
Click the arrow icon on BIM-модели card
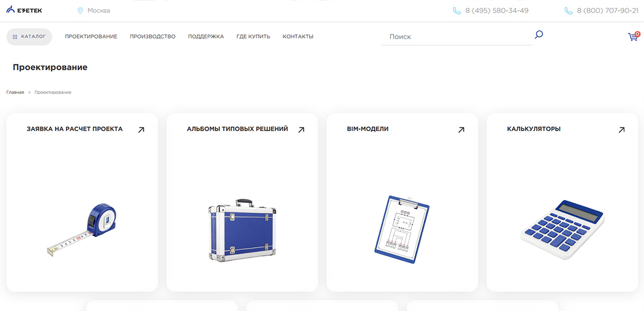[x=461, y=129]
